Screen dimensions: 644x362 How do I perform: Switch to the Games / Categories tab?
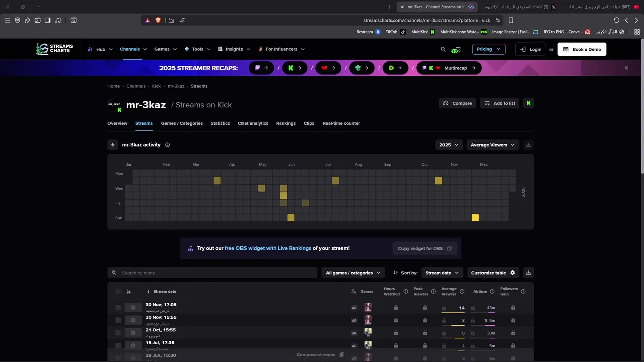[182, 123]
